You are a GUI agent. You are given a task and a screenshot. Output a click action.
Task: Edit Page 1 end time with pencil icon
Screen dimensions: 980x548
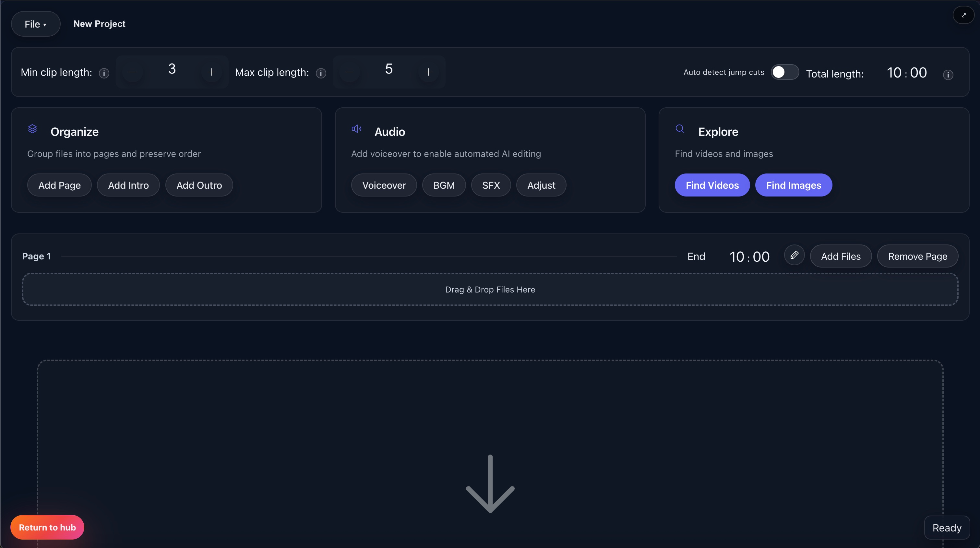click(x=795, y=255)
